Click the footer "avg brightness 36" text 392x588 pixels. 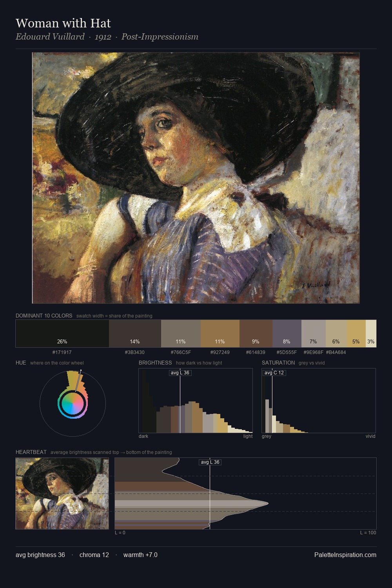click(40, 555)
